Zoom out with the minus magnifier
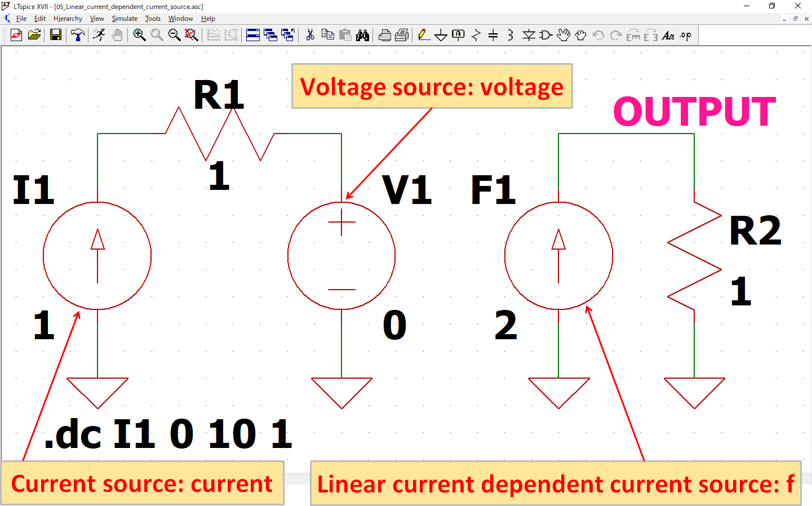 point(174,35)
